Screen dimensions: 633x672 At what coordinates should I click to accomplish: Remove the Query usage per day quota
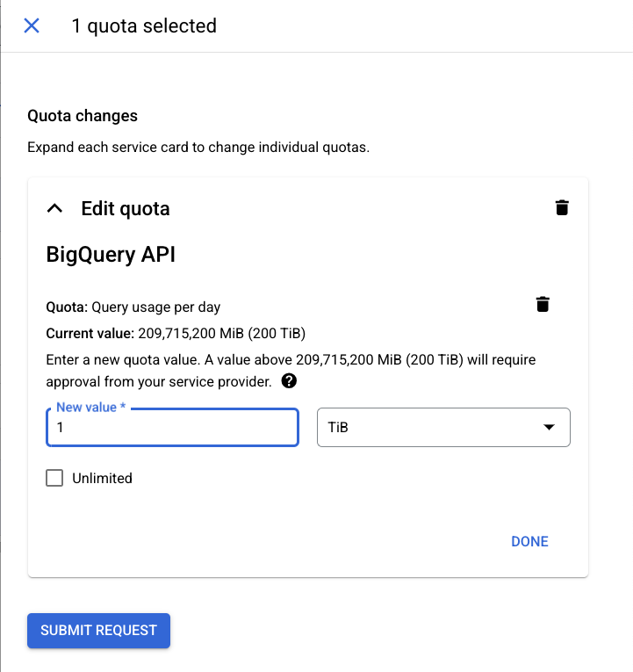point(543,305)
